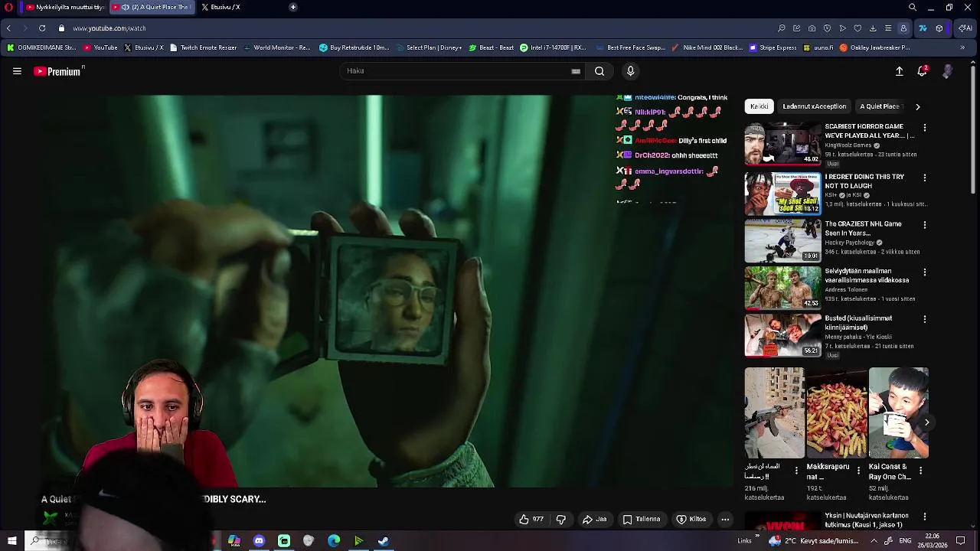Show hidden system tray icons
Viewport: 980px width, 551px height.
[x=874, y=541]
